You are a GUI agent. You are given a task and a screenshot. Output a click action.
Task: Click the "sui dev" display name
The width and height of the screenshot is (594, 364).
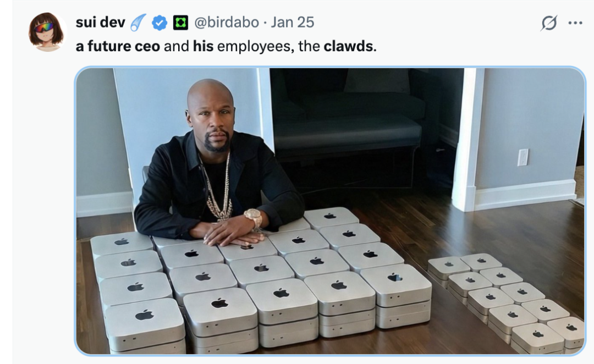pyautogui.click(x=101, y=23)
